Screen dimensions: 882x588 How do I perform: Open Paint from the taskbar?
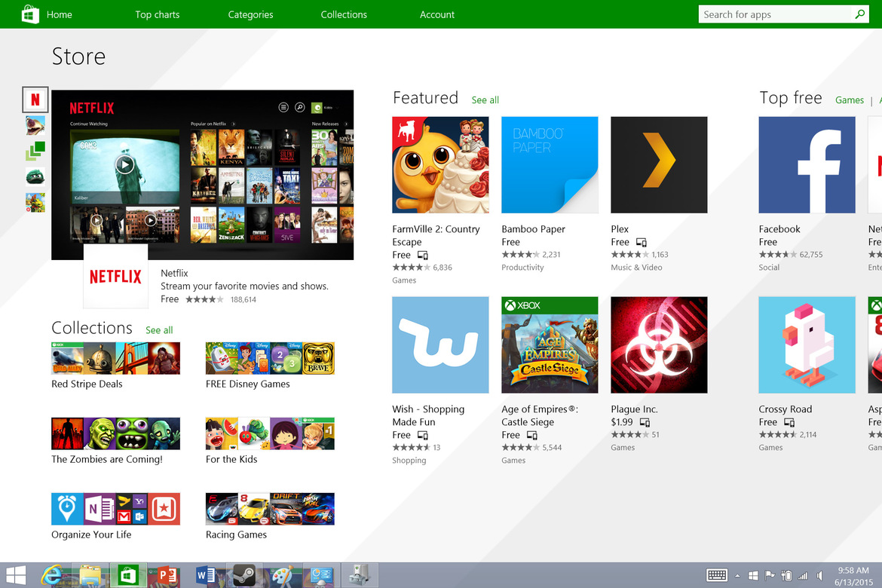(x=282, y=575)
